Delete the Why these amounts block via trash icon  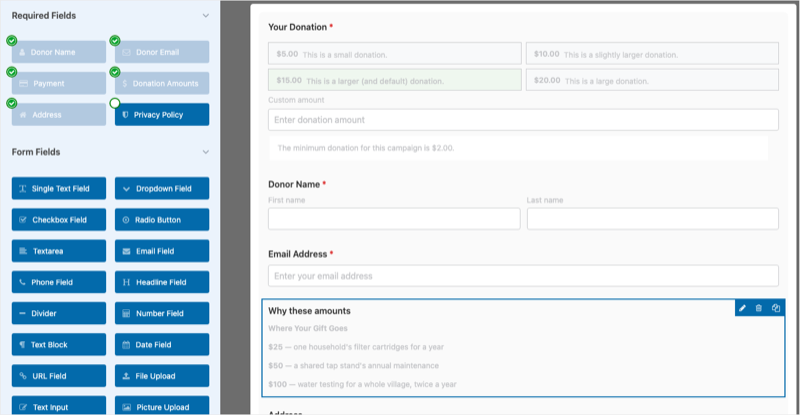759,308
